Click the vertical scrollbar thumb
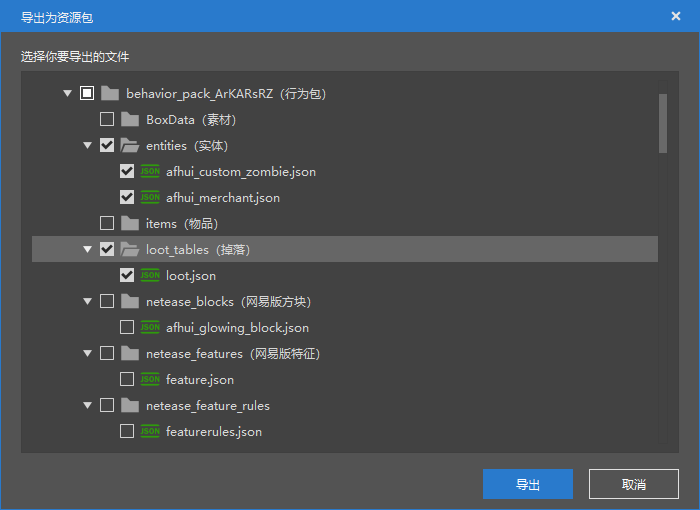Screen dimensions: 700x510 662,123
